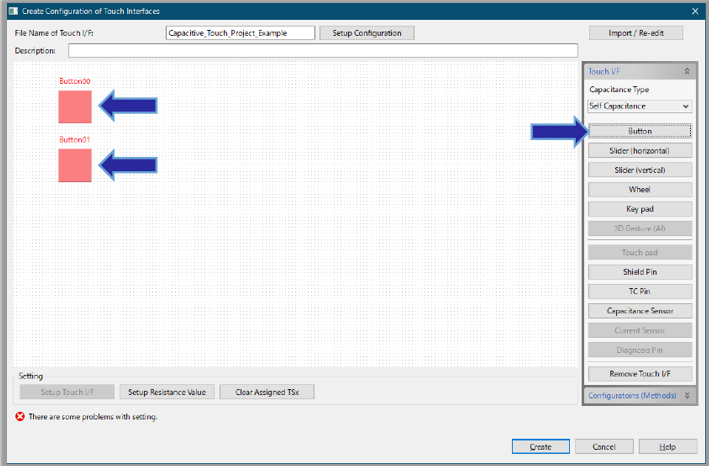This screenshot has height=466, width=709.
Task: Open Help for this dialog
Action: [x=668, y=447]
